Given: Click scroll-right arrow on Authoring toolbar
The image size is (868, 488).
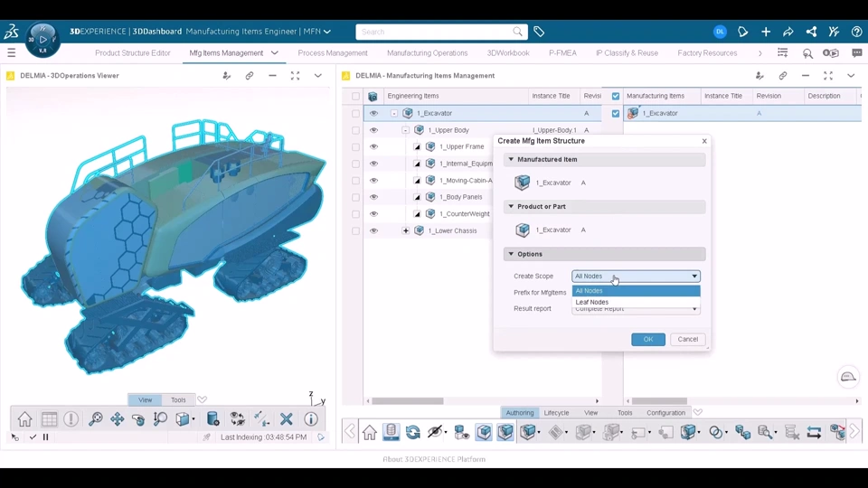Looking at the screenshot, I should [x=854, y=432].
